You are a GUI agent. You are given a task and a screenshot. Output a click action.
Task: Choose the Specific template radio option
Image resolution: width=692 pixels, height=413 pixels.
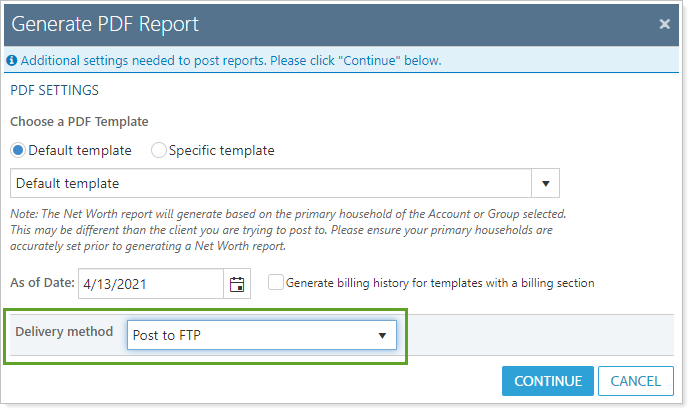tap(158, 151)
